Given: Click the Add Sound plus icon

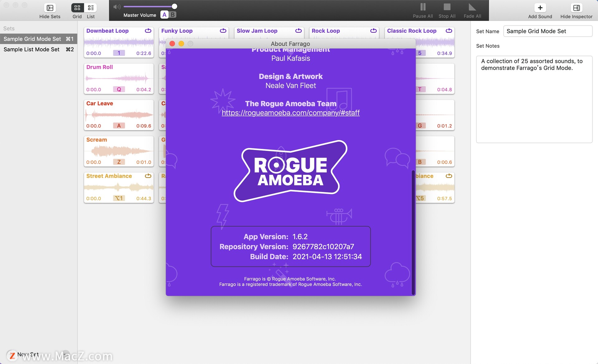Looking at the screenshot, I should tap(540, 8).
